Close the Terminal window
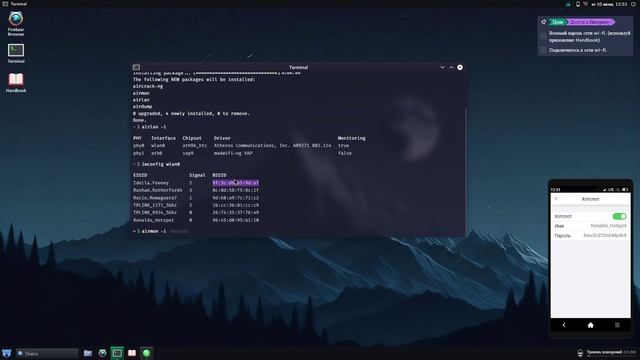The image size is (640, 360). 460,67
